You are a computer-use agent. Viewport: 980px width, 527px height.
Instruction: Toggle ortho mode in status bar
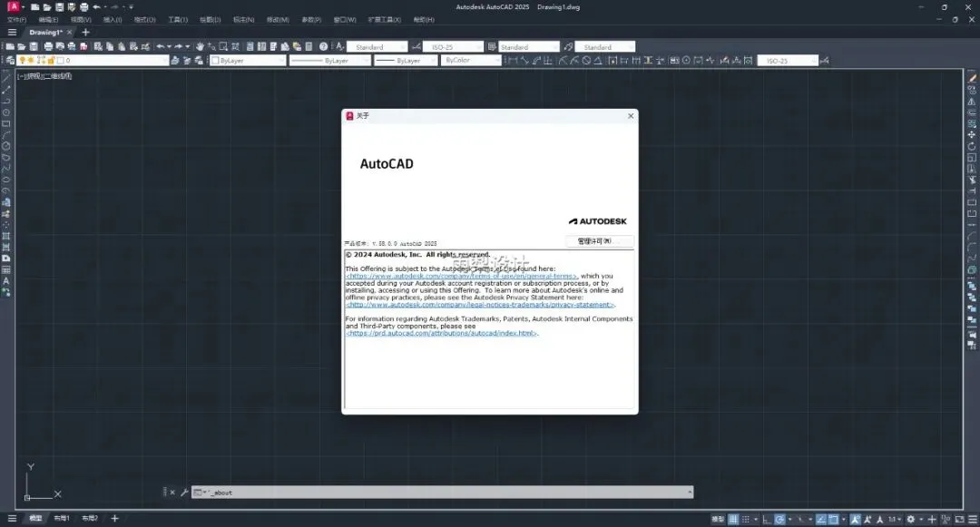pos(767,519)
